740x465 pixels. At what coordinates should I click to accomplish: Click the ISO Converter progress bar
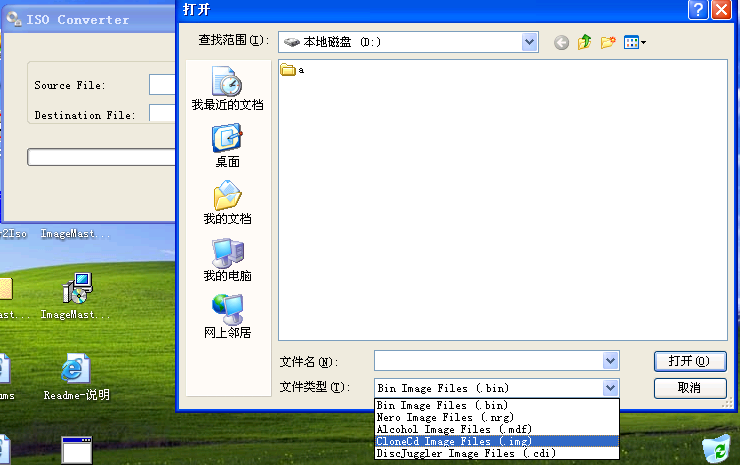tap(101, 157)
